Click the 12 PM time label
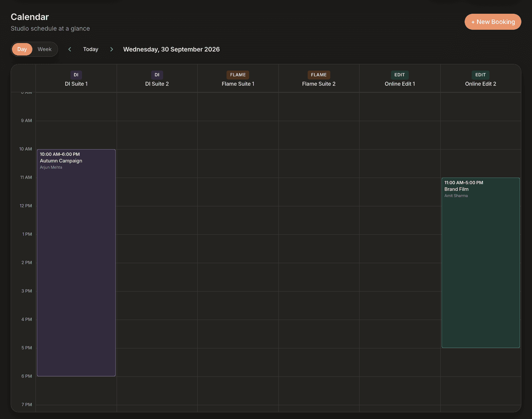This screenshot has height=419, width=532. click(26, 206)
